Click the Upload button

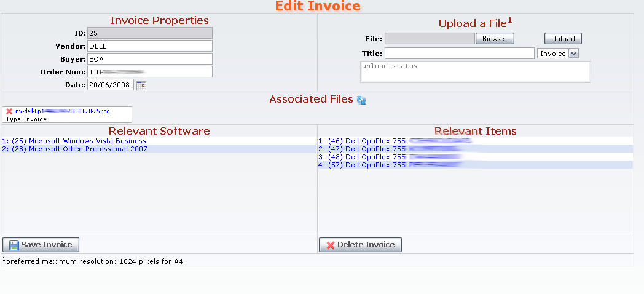tap(563, 39)
